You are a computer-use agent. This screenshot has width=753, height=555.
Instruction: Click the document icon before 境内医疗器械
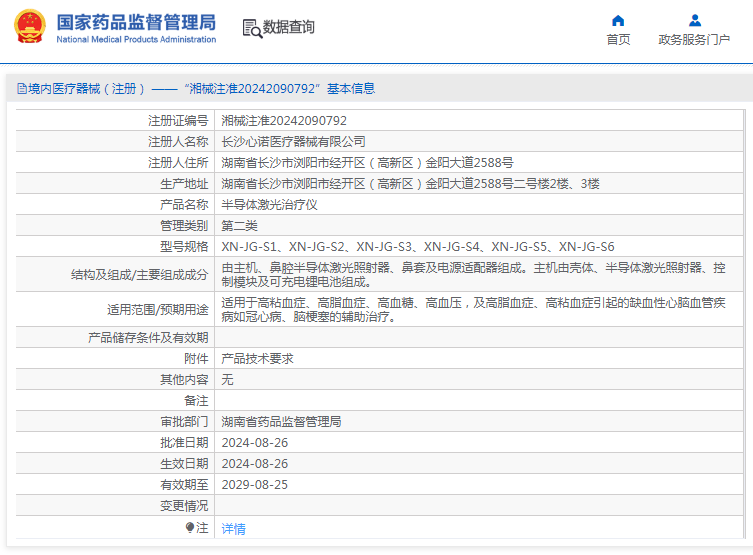22,88
